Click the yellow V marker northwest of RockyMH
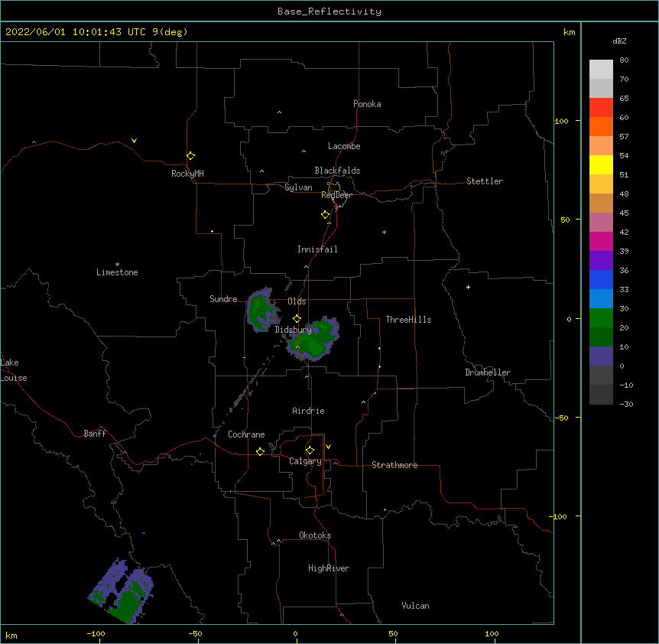Viewport: 659px width, 644px height. point(134,141)
